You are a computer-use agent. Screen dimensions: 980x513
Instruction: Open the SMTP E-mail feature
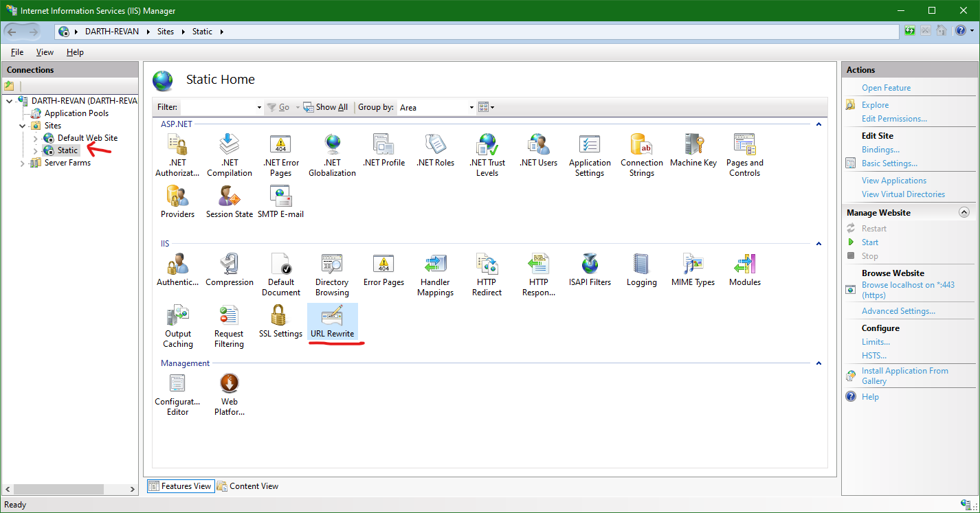click(x=280, y=199)
